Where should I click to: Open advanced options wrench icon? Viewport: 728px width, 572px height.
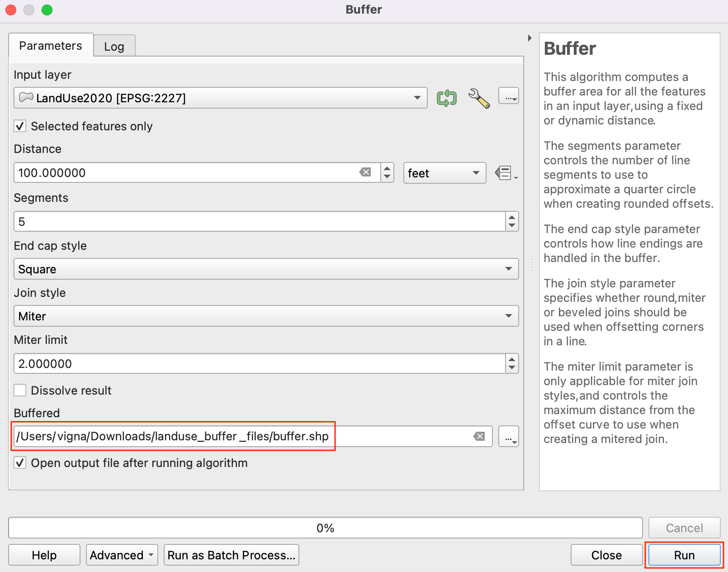479,98
